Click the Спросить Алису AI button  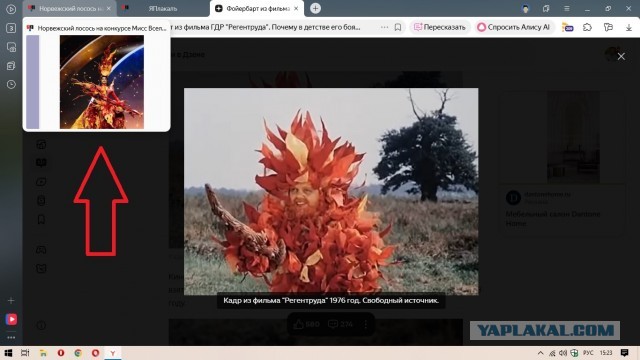point(514,27)
